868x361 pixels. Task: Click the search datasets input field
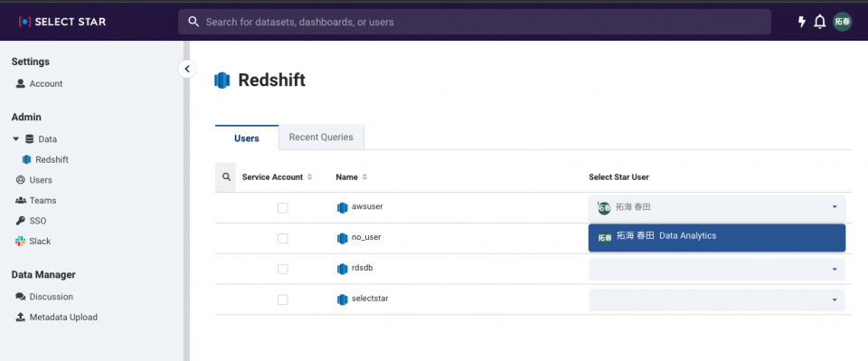coord(475,22)
